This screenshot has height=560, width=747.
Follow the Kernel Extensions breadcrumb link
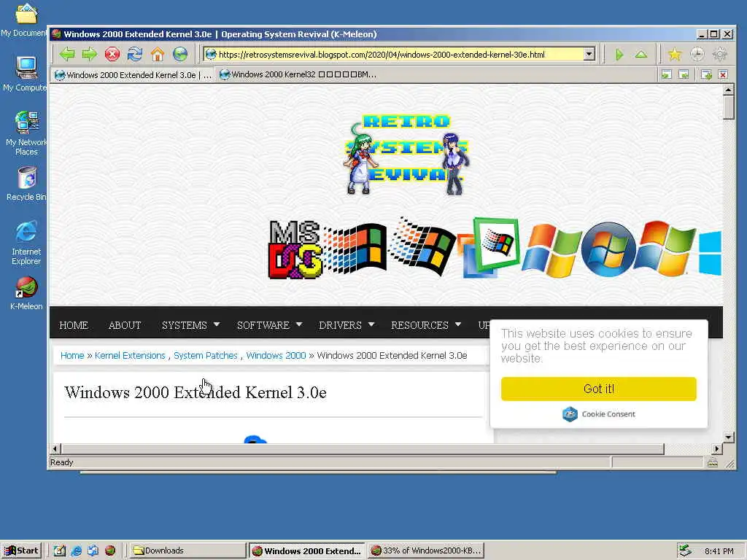(x=130, y=356)
